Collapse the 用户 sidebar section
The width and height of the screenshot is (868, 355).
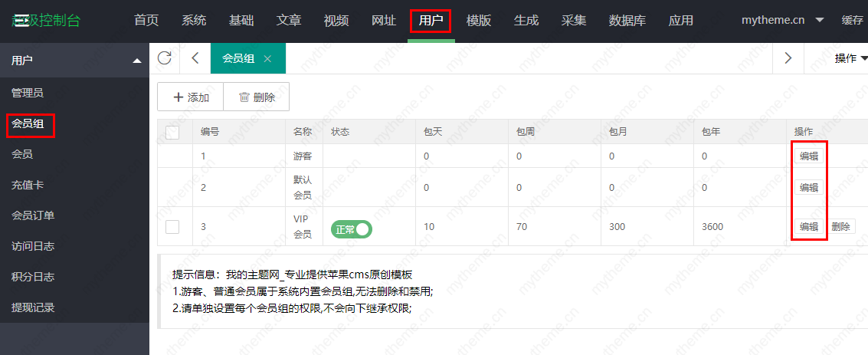(x=136, y=61)
